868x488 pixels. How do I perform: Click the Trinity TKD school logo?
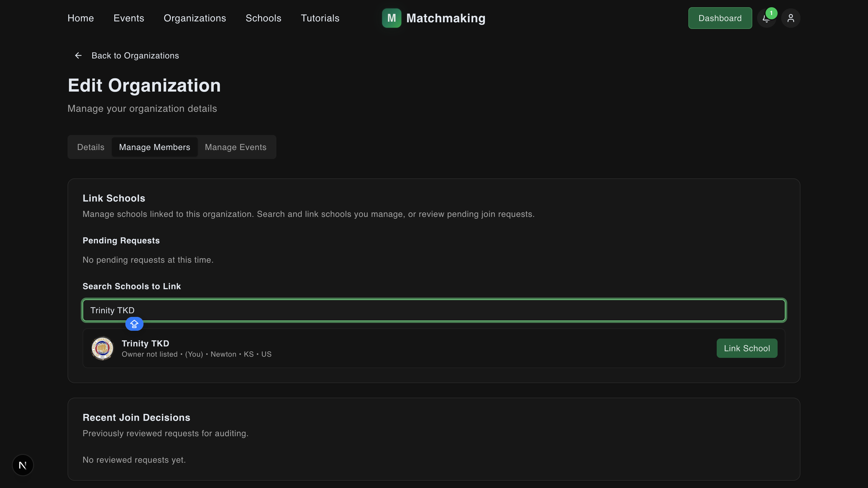click(102, 348)
